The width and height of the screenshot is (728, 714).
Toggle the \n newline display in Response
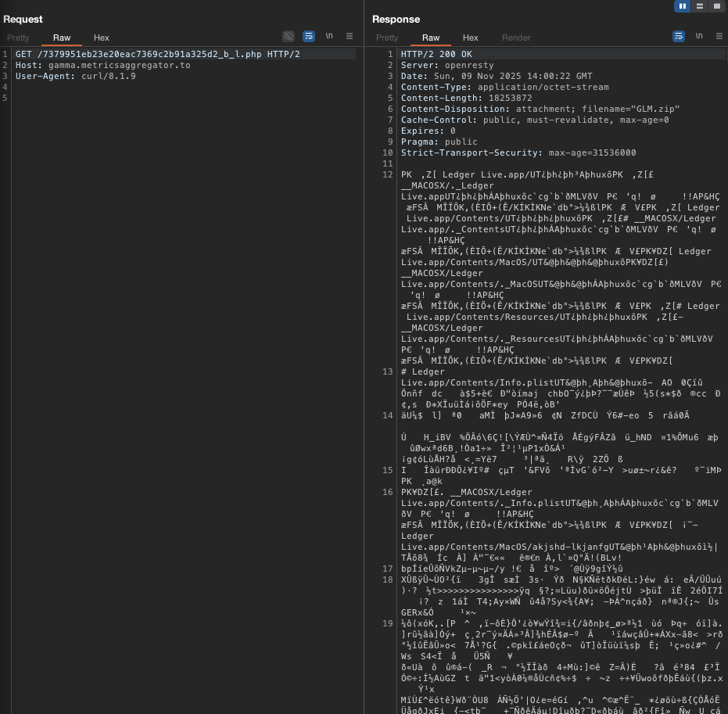(x=699, y=36)
